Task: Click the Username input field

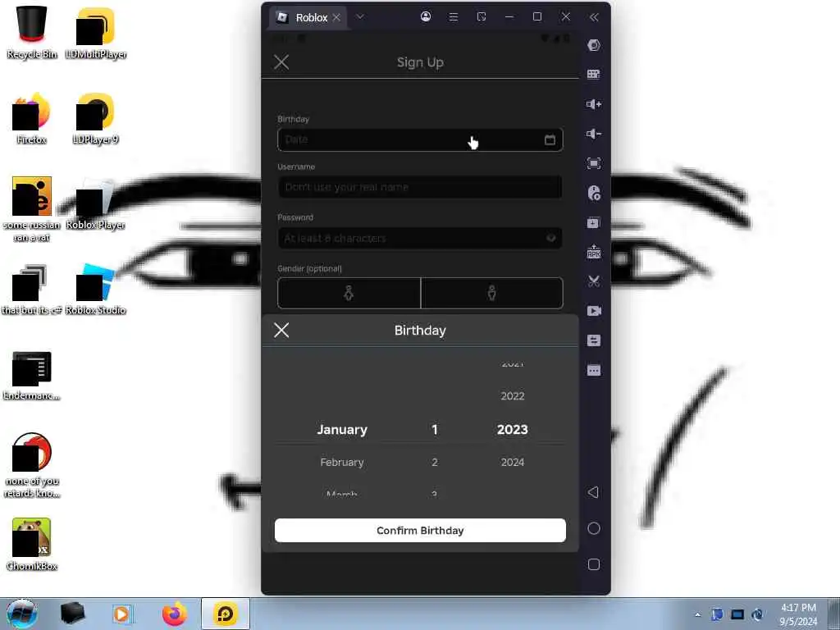Action: (x=420, y=187)
